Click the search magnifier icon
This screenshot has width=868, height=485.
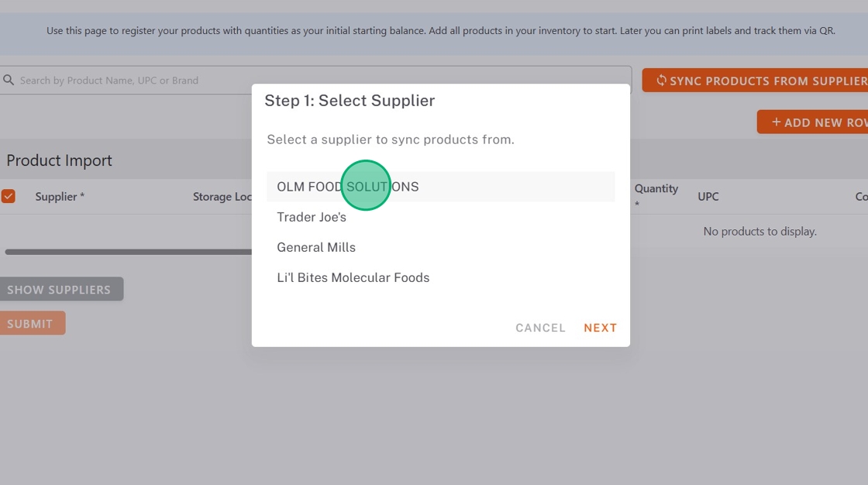pyautogui.click(x=9, y=80)
